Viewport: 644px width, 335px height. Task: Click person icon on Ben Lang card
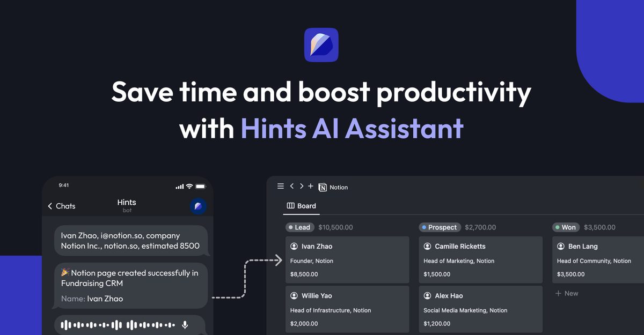pos(561,246)
